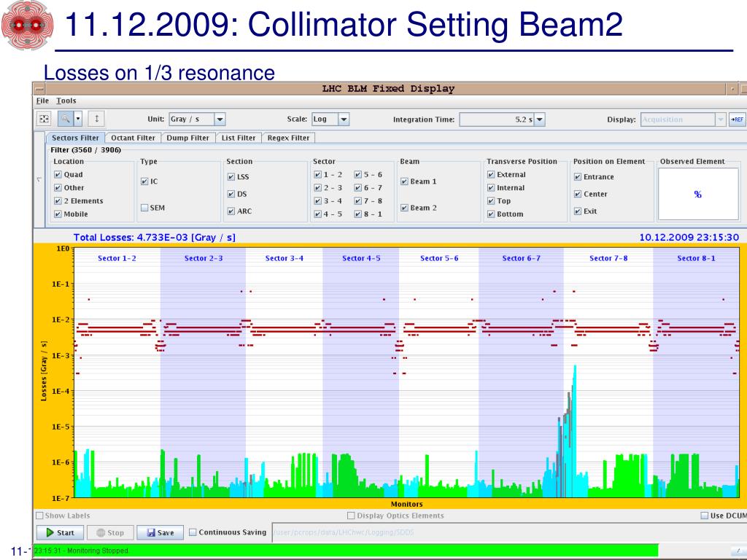Viewport: 747px width, 560px height.
Task: Enable the Continuous Saving checkbox
Action: coord(193,532)
